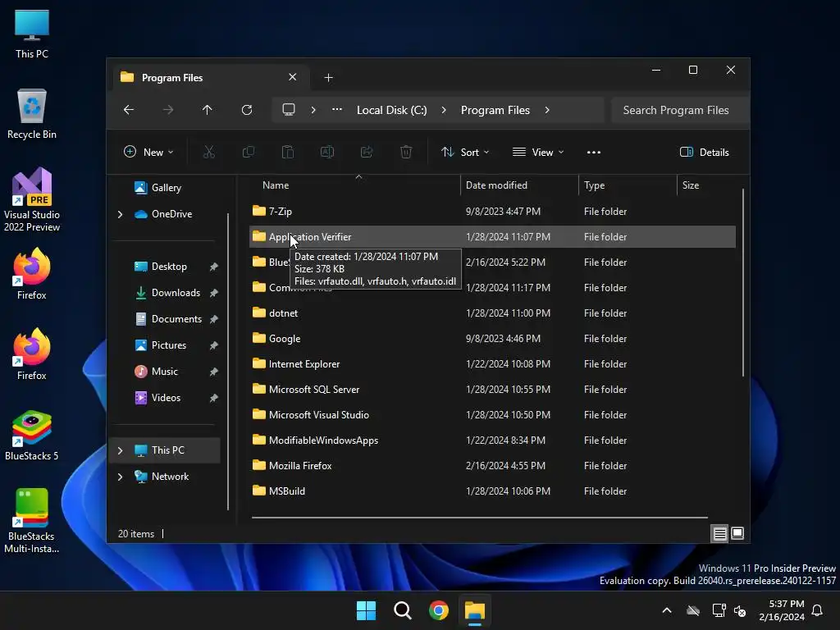Toggle the Details pane button

click(x=705, y=152)
